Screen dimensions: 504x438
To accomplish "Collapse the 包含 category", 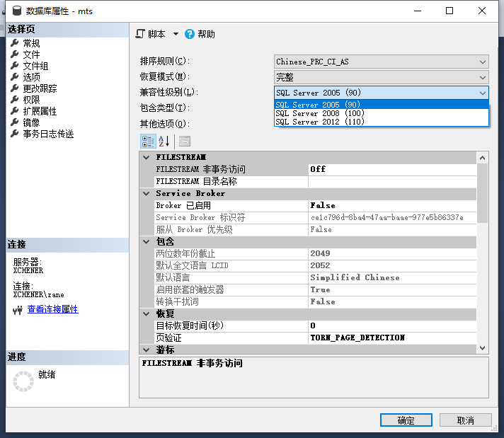I will point(147,242).
